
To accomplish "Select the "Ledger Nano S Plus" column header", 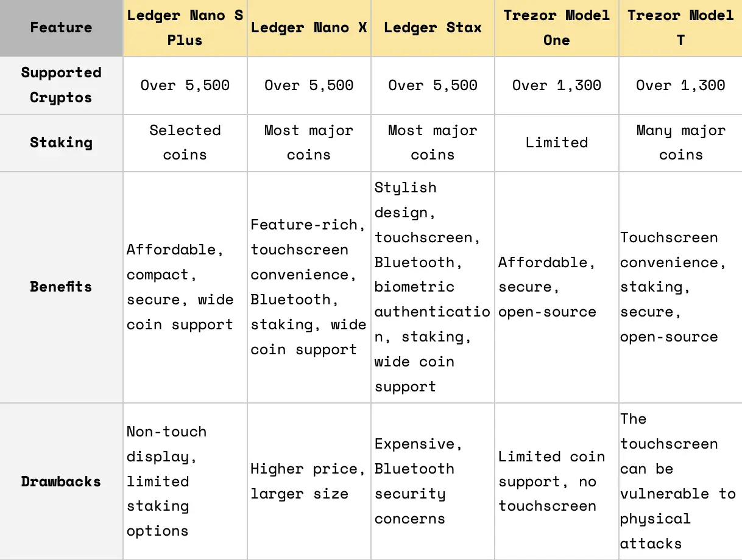I will tap(185, 28).
